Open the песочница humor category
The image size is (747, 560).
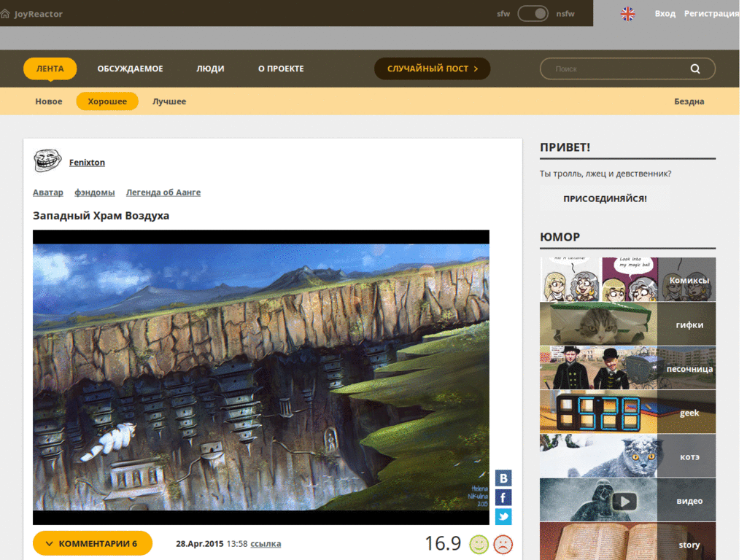pyautogui.click(x=627, y=368)
